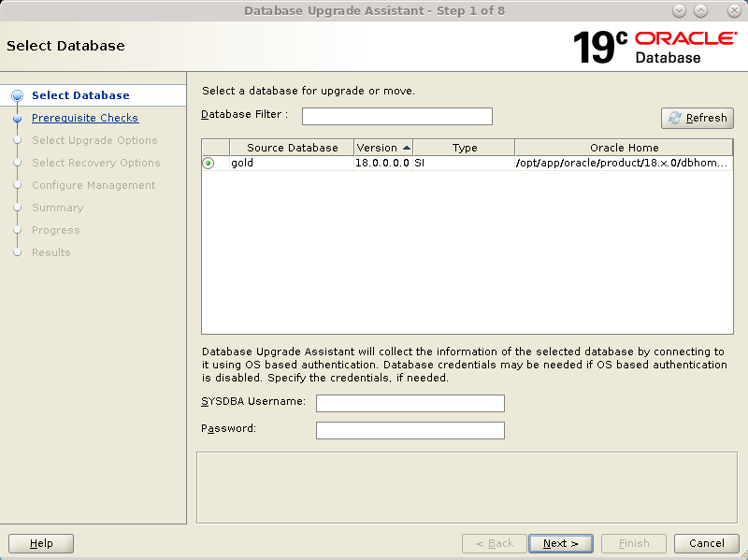Click the Prerequisite Checks step bullet

[17, 118]
